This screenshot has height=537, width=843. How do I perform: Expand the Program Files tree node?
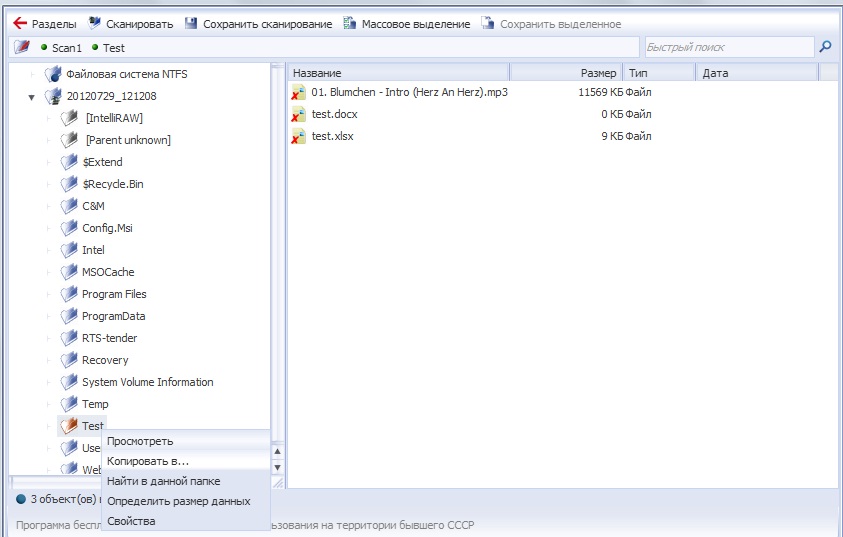click(x=48, y=295)
